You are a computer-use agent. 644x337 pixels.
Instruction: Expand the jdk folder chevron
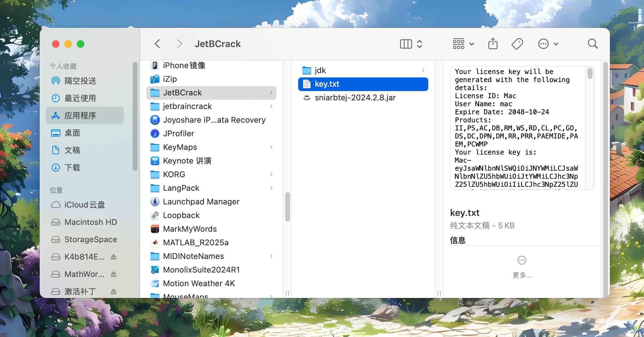coord(423,70)
